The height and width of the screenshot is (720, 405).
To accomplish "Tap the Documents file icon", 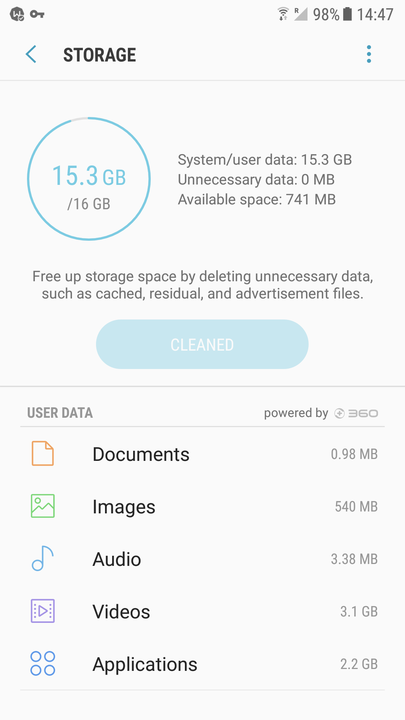I will (x=43, y=454).
